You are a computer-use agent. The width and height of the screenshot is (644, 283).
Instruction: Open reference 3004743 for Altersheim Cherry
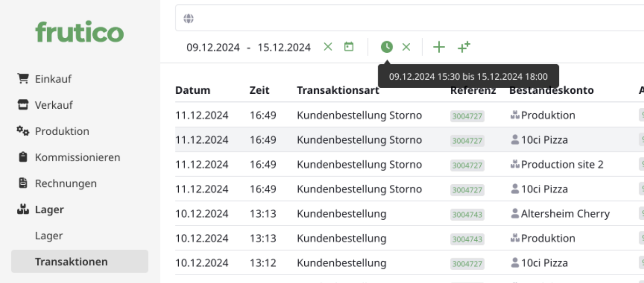(x=467, y=214)
